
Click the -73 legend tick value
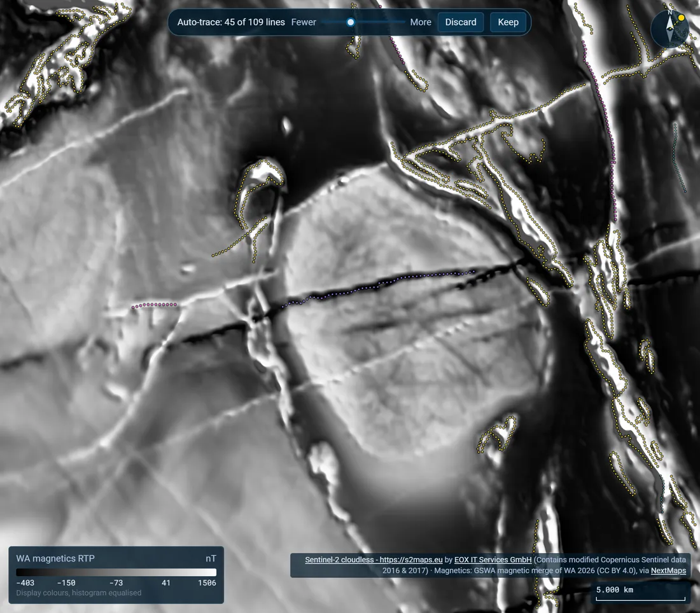coord(116,582)
